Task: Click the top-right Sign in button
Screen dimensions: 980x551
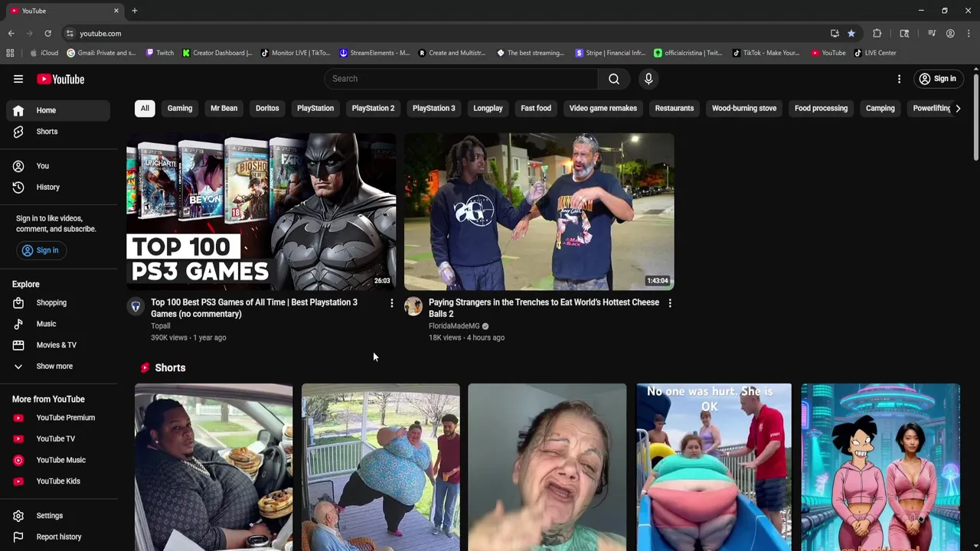Action: point(938,79)
